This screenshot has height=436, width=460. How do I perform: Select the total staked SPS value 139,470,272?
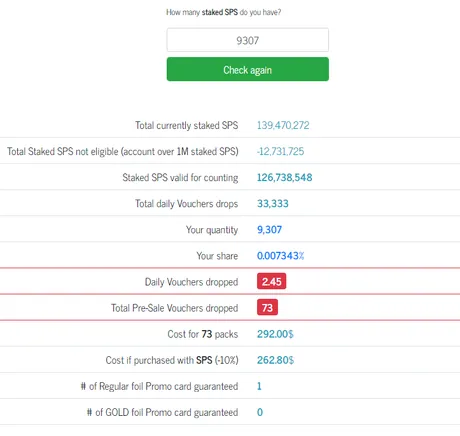pos(283,125)
